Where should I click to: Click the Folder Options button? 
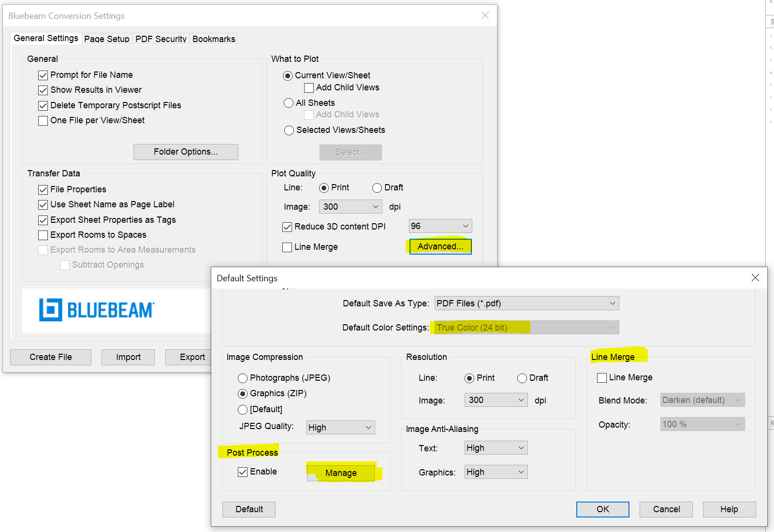click(186, 151)
